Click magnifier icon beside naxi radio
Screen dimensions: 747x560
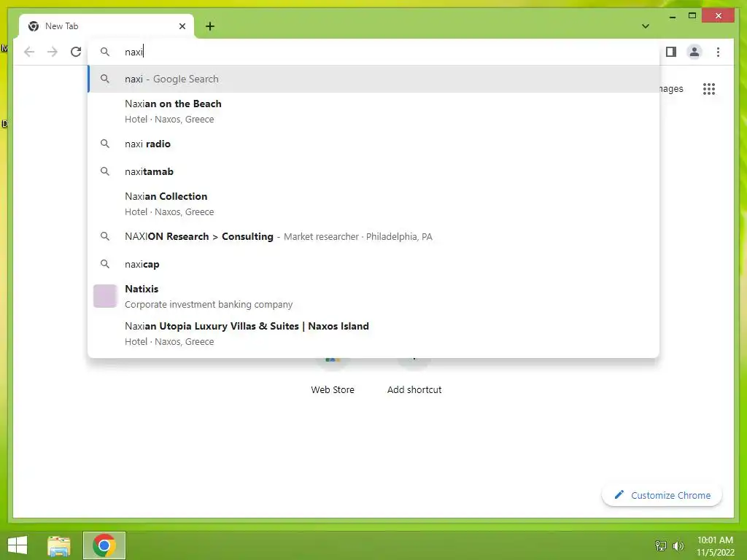105,144
